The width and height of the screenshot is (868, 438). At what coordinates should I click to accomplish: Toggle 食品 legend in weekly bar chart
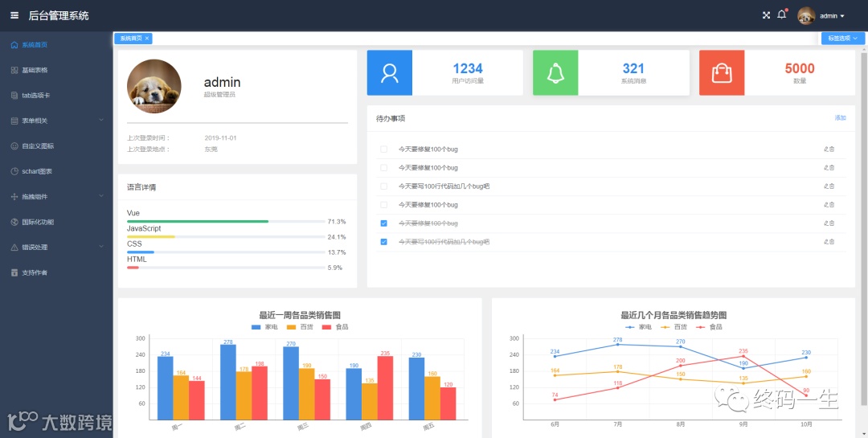(x=335, y=327)
